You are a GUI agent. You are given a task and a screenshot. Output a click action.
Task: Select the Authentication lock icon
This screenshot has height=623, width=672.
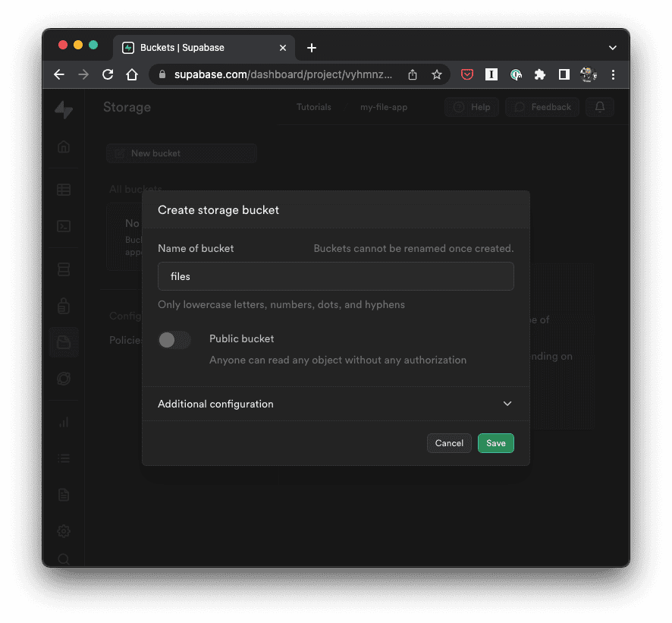(63, 306)
